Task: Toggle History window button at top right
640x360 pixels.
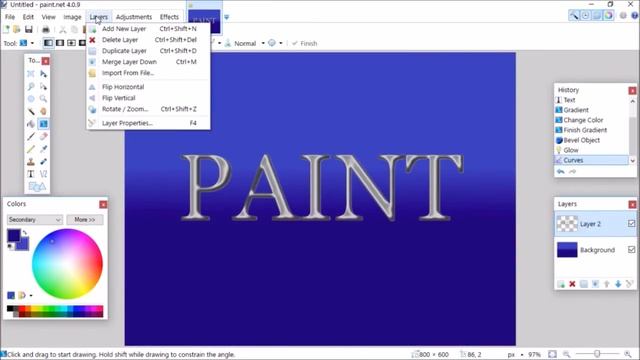Action: (585, 16)
